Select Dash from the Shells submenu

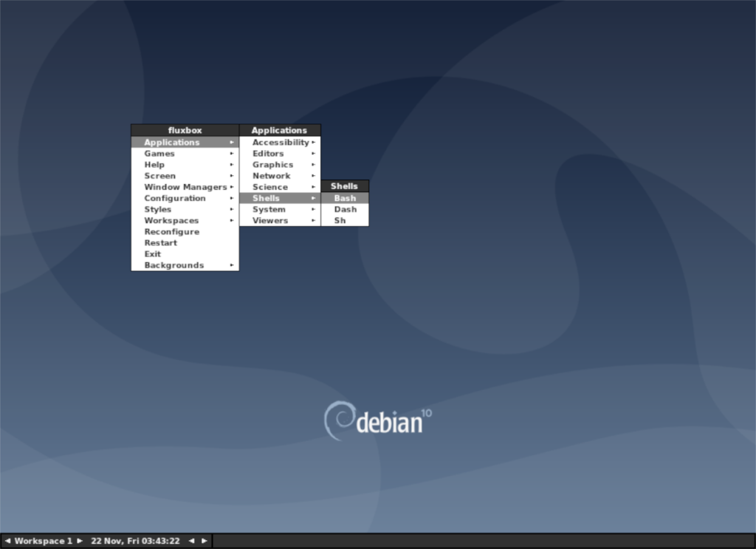click(x=344, y=209)
